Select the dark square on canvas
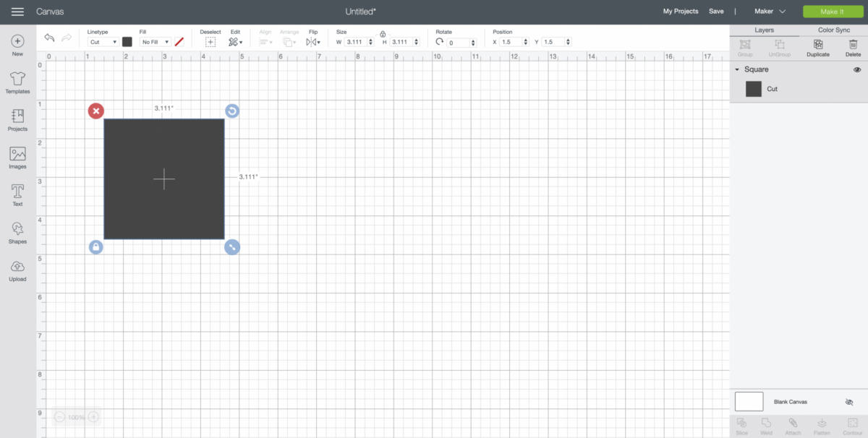This screenshot has width=868, height=438. click(164, 179)
